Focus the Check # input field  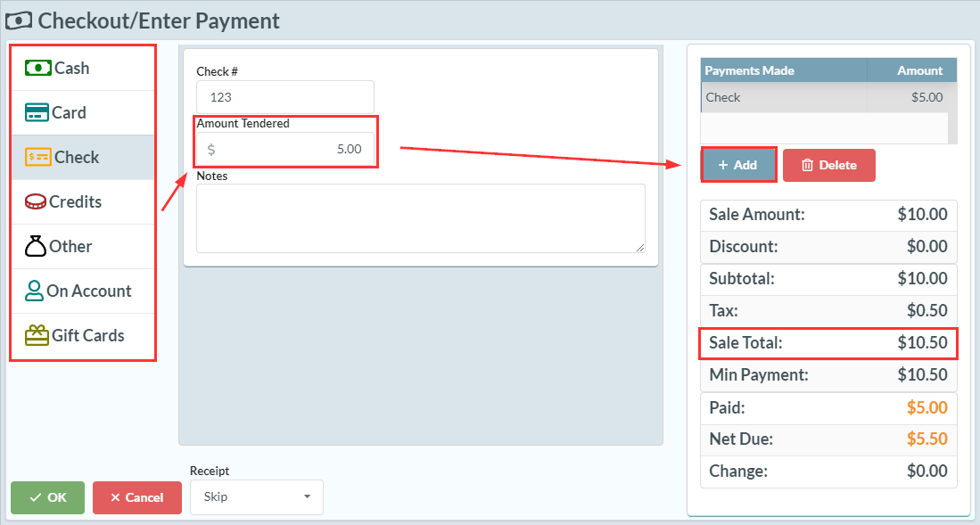point(285,97)
